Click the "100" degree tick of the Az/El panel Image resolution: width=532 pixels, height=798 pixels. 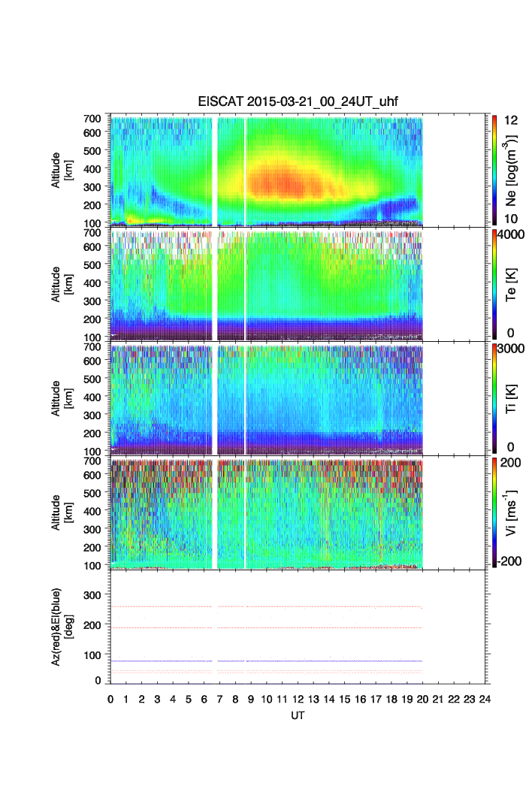pos(92,655)
